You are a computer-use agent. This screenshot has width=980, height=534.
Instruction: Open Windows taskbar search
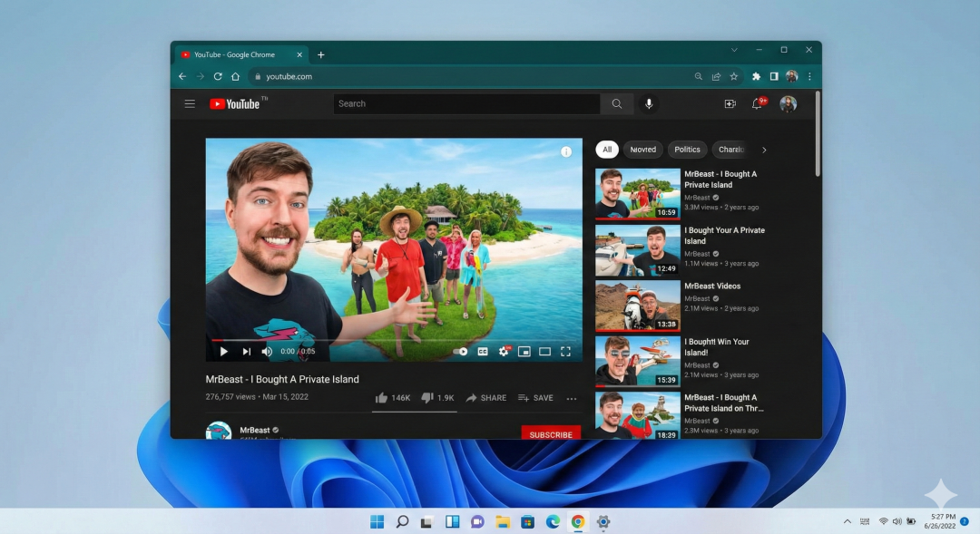[x=403, y=521]
